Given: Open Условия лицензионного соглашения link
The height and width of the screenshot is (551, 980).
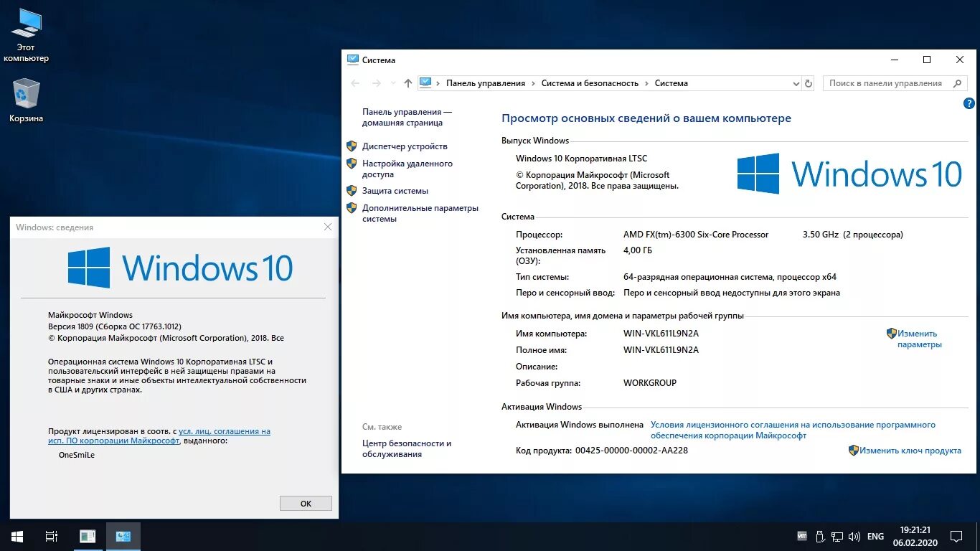Looking at the screenshot, I should (x=793, y=430).
